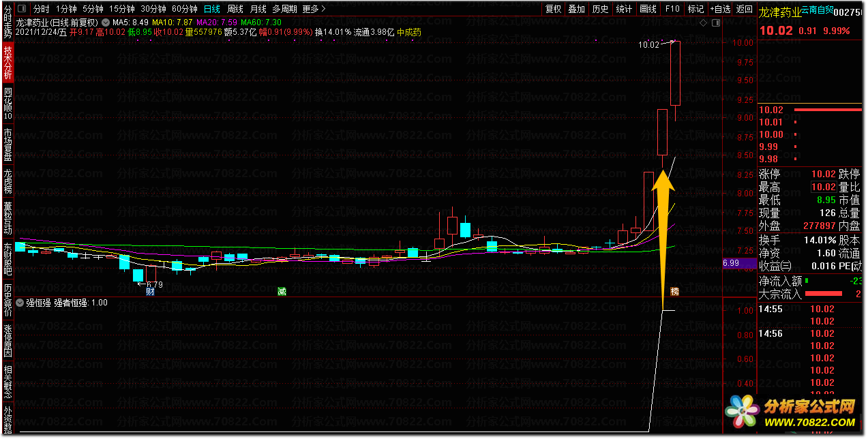The image size is (868, 439).
Task: Click the MA20: 7.59 indicator label
Action: pyautogui.click(x=216, y=22)
